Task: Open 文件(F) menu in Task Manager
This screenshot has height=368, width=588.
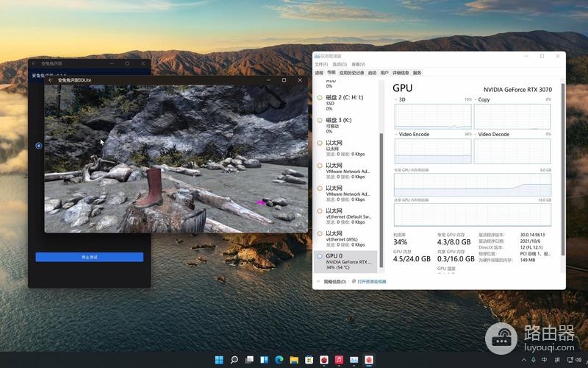Action: (321, 64)
